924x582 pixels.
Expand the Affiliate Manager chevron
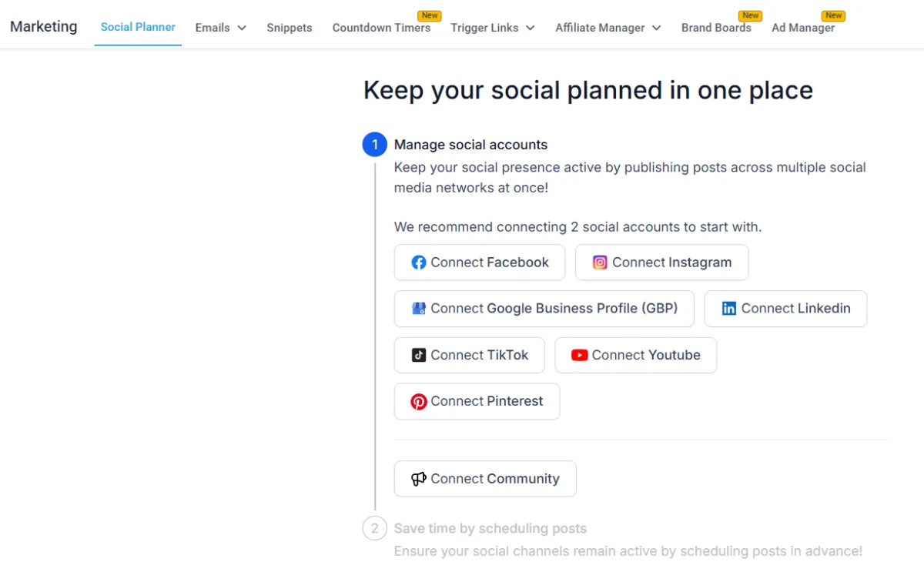pos(657,28)
